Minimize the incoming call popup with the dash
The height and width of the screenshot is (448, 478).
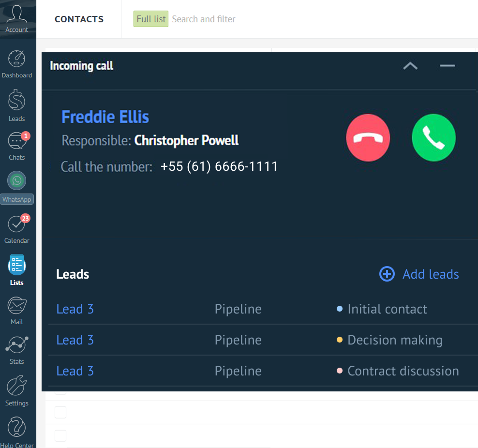tap(447, 66)
